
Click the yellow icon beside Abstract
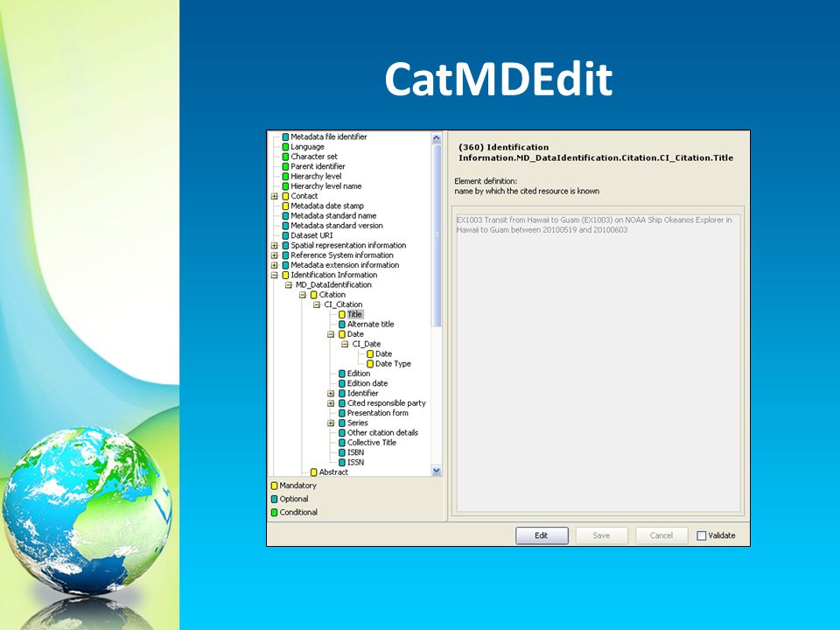pyautogui.click(x=314, y=472)
